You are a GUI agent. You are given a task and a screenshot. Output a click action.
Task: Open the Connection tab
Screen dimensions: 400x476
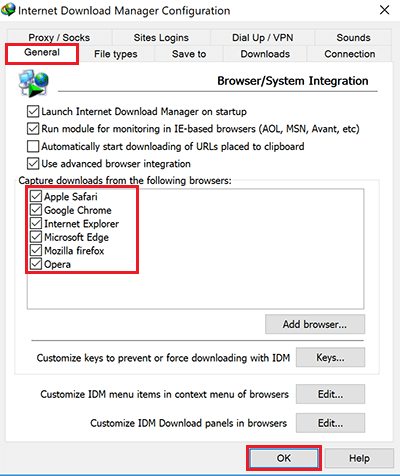coord(350,54)
